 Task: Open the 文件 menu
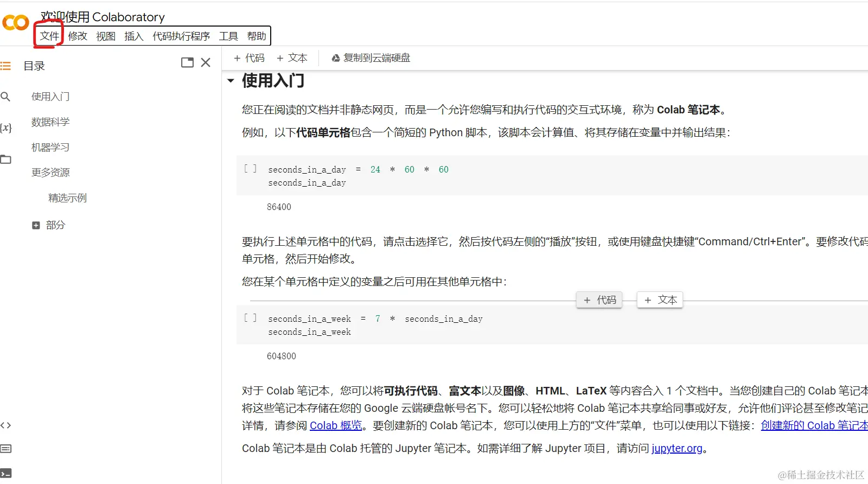pyautogui.click(x=49, y=36)
